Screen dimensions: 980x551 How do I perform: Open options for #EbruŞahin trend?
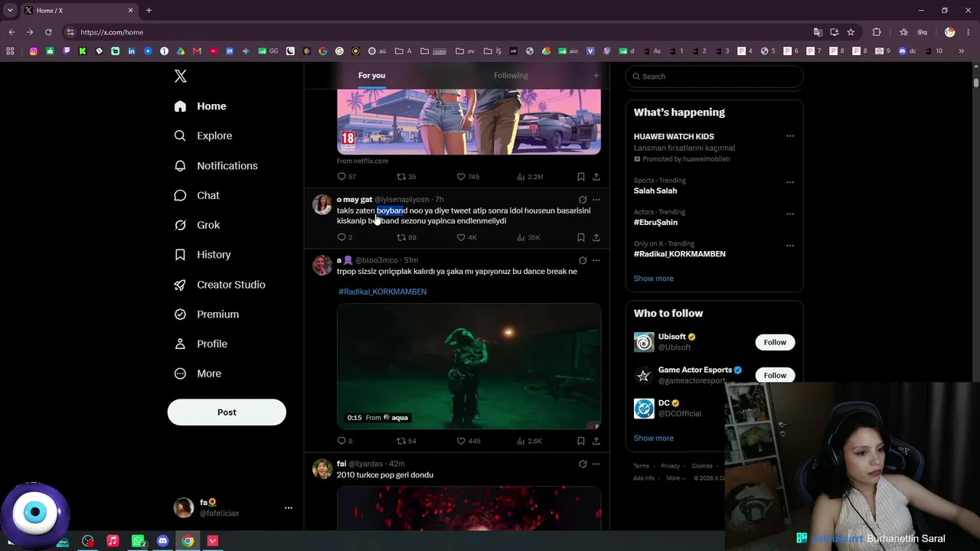(x=790, y=214)
